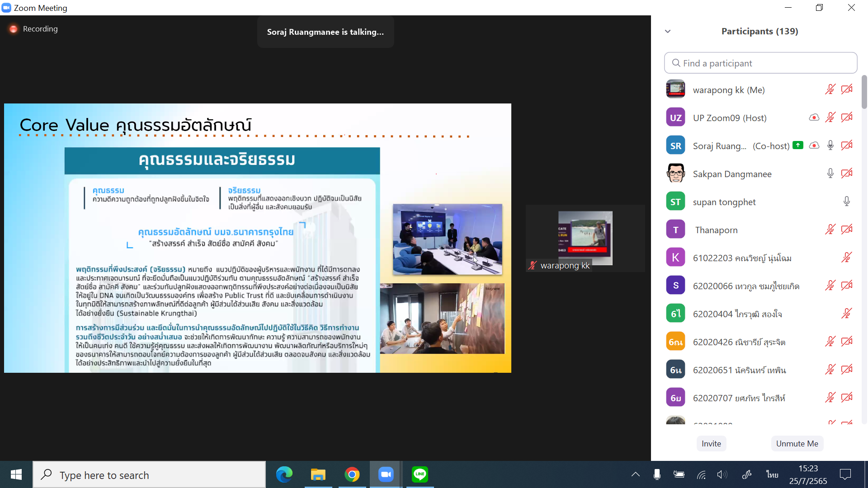Select participant 62020404 name row
The height and width of the screenshot is (488, 868).
tap(760, 314)
